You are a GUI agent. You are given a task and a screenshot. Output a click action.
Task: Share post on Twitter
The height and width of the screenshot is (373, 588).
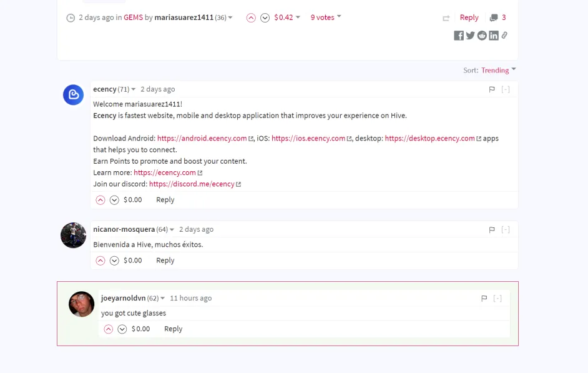pyautogui.click(x=470, y=35)
